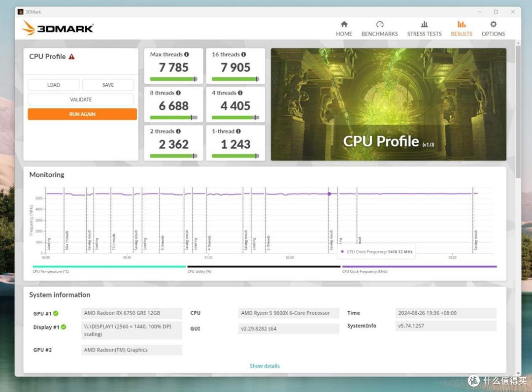Go to the Results tab

tap(462, 29)
